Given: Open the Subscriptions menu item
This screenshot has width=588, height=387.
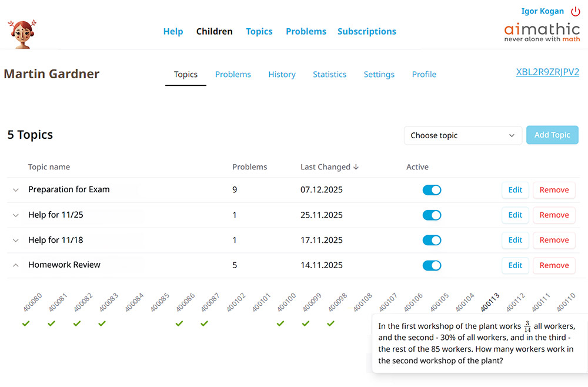Looking at the screenshot, I should pos(366,32).
